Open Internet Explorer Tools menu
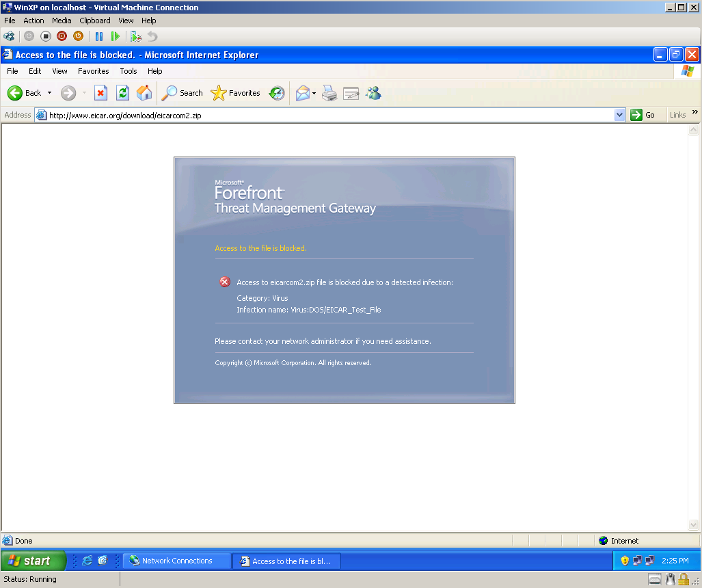 [128, 71]
